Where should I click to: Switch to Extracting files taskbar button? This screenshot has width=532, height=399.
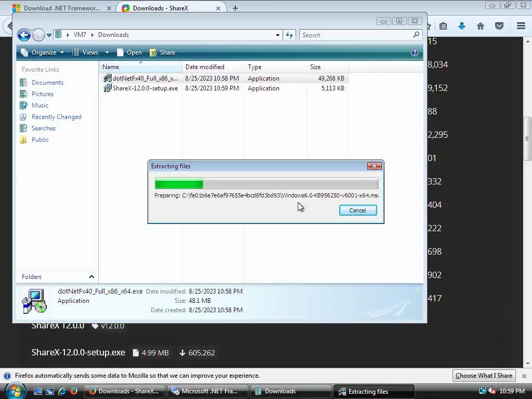(x=374, y=391)
